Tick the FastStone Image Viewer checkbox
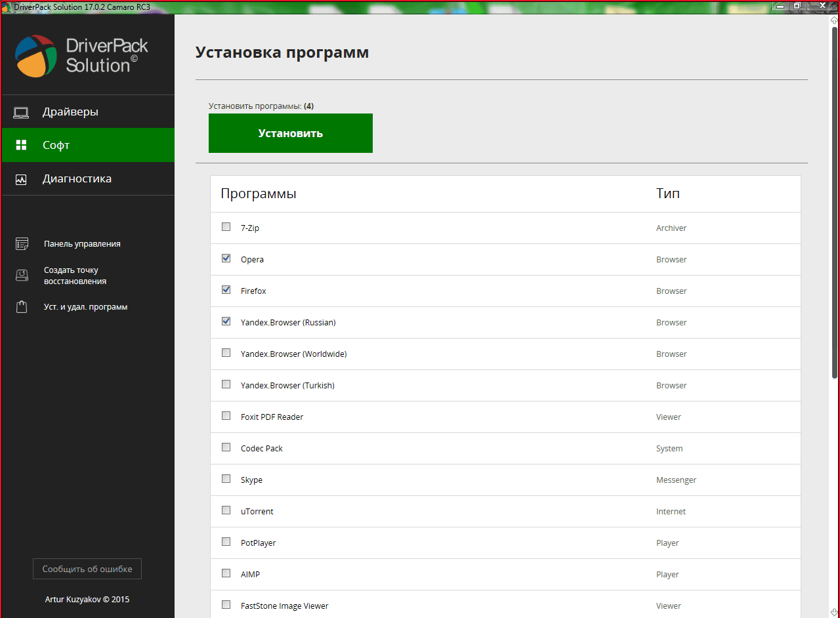Image resolution: width=840 pixels, height=618 pixels. click(x=226, y=605)
